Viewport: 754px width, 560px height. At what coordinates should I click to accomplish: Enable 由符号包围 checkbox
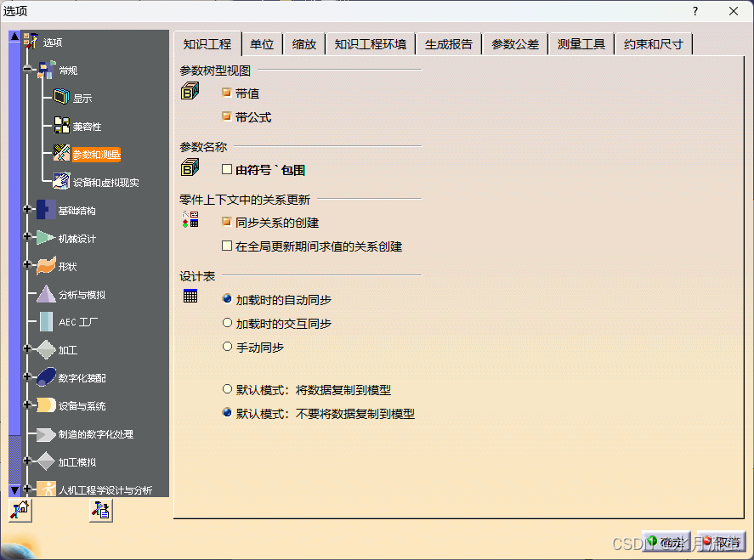coord(227,169)
